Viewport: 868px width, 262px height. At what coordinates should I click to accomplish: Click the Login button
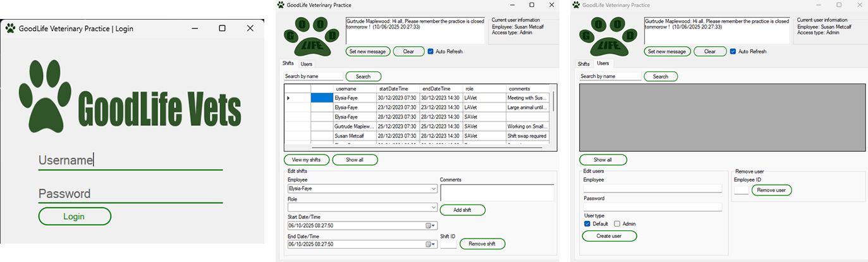[75, 216]
